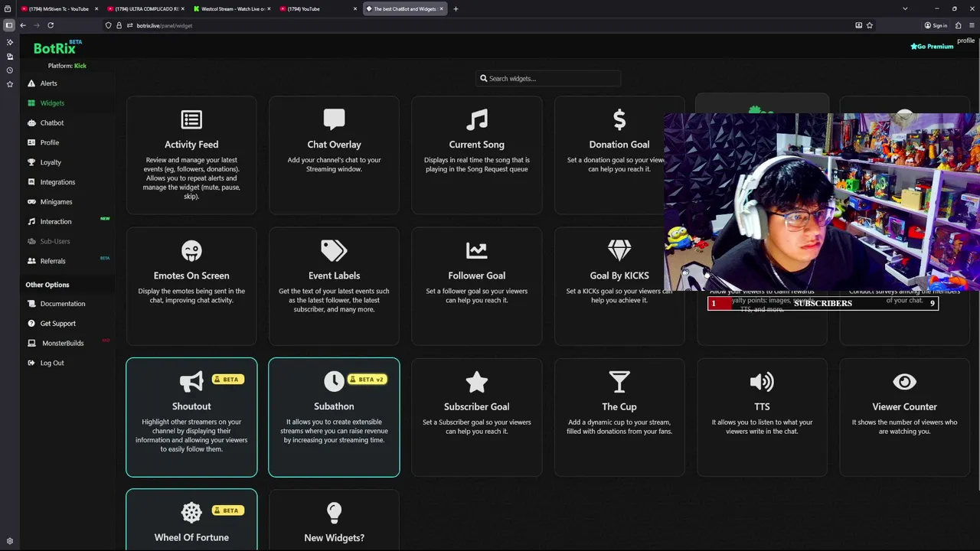Click the Wheel Of Fortune title
The width and height of the screenshot is (980, 551).
(191, 537)
